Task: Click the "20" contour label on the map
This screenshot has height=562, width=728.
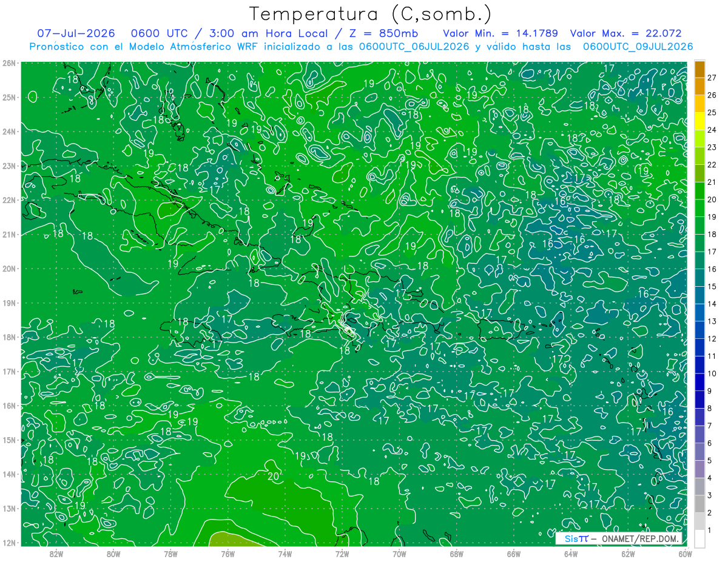Action: 274,477
